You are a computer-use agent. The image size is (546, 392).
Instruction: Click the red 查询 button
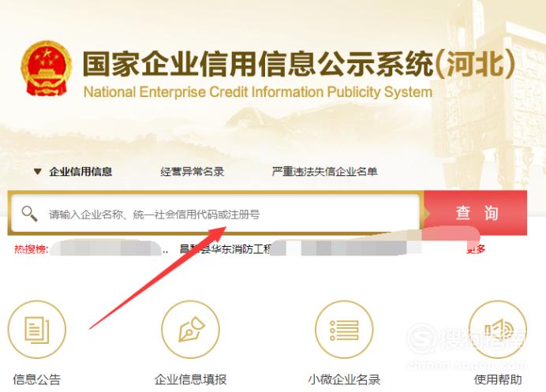(476, 213)
